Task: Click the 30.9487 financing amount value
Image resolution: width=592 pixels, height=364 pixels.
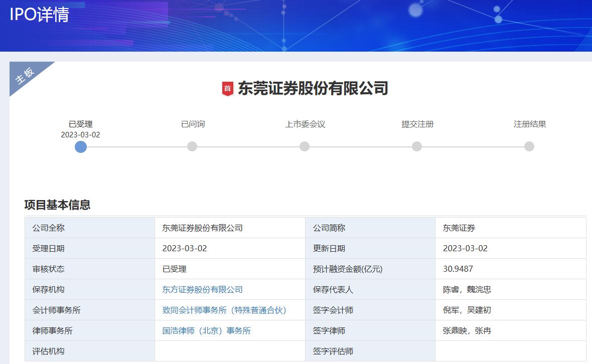Action: pyautogui.click(x=458, y=269)
